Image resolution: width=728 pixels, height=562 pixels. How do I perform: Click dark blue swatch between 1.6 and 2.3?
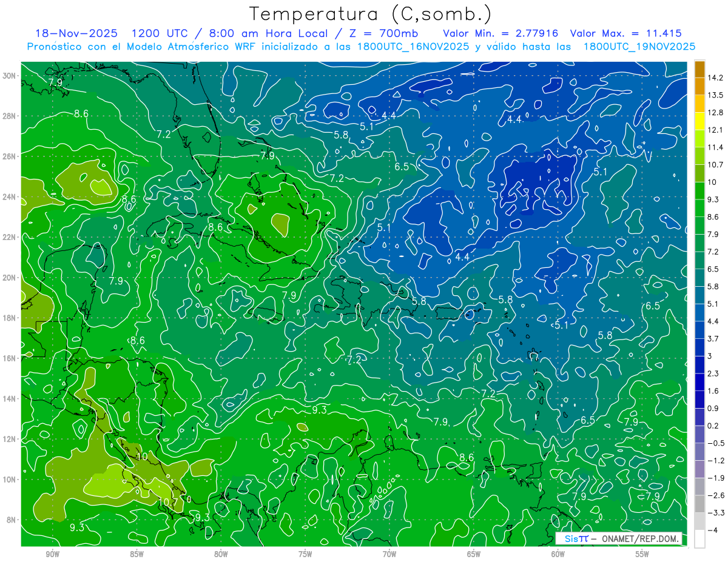699,383
